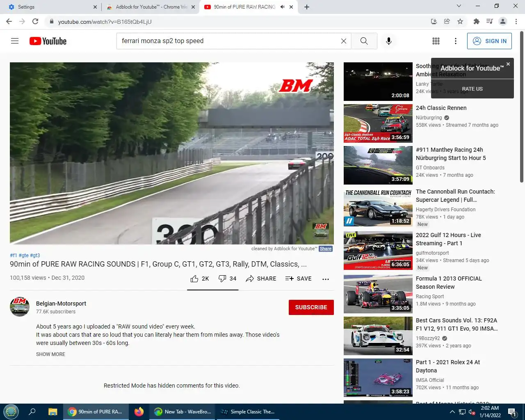The width and height of the screenshot is (525, 420).
Task: Open media control icon in toolbar
Action: [489, 21]
